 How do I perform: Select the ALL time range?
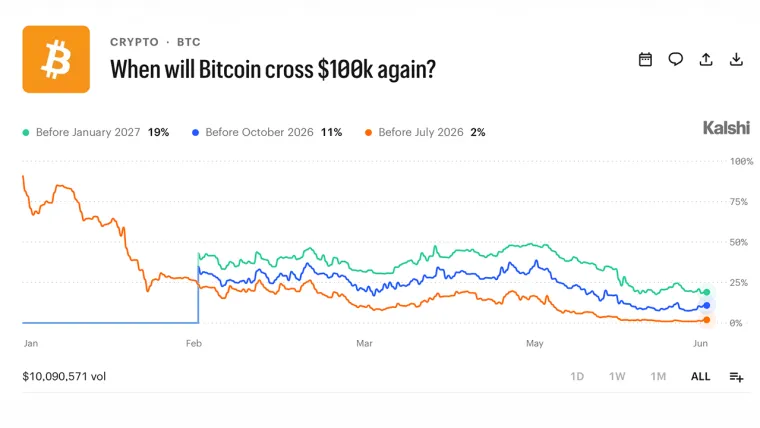coord(700,377)
